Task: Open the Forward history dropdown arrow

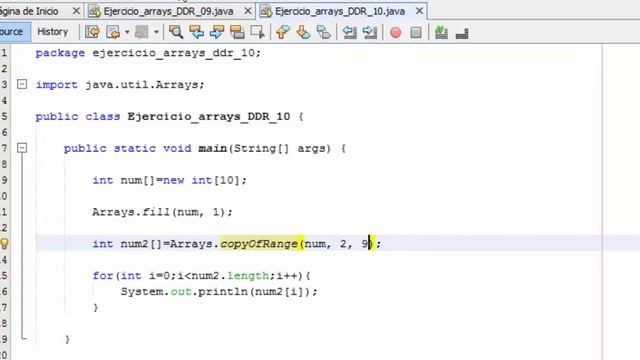Action: 156,32
